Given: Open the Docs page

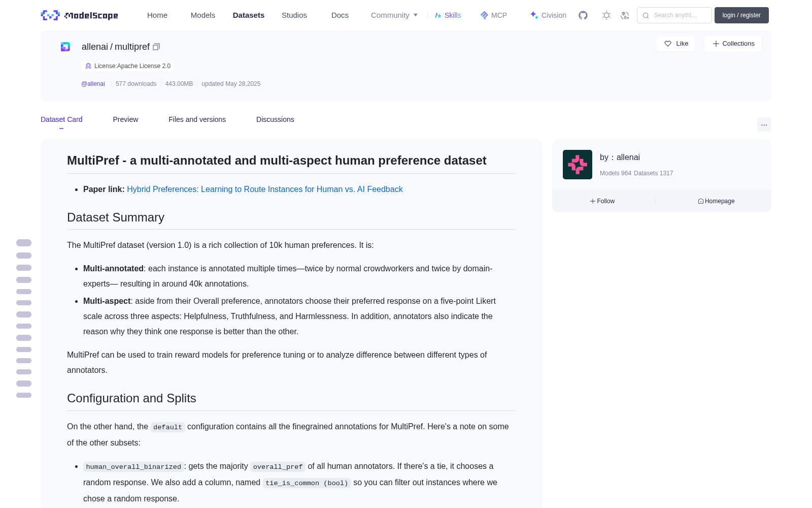Looking at the screenshot, I should coord(340,15).
